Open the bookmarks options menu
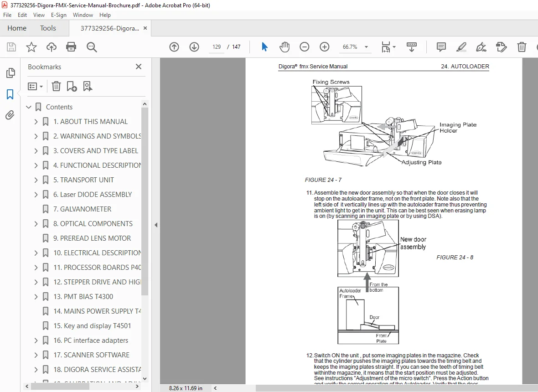The image size is (538, 392). pyautogui.click(x=36, y=87)
